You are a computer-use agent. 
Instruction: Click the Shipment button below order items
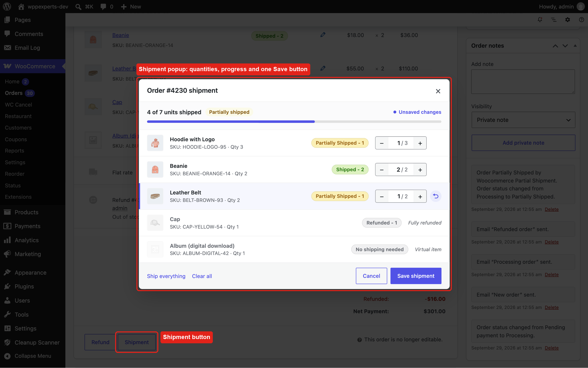[137, 342]
